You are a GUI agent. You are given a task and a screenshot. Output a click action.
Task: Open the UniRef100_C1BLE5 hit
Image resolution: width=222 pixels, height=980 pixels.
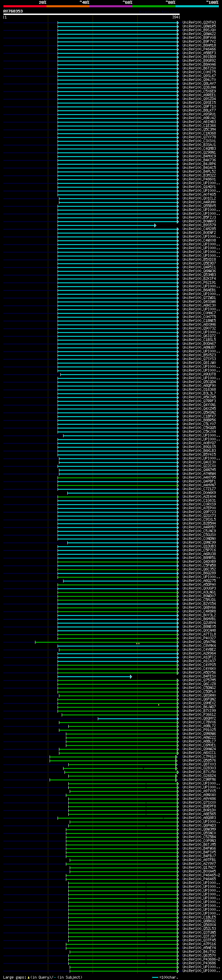pyautogui.click(x=199, y=917)
